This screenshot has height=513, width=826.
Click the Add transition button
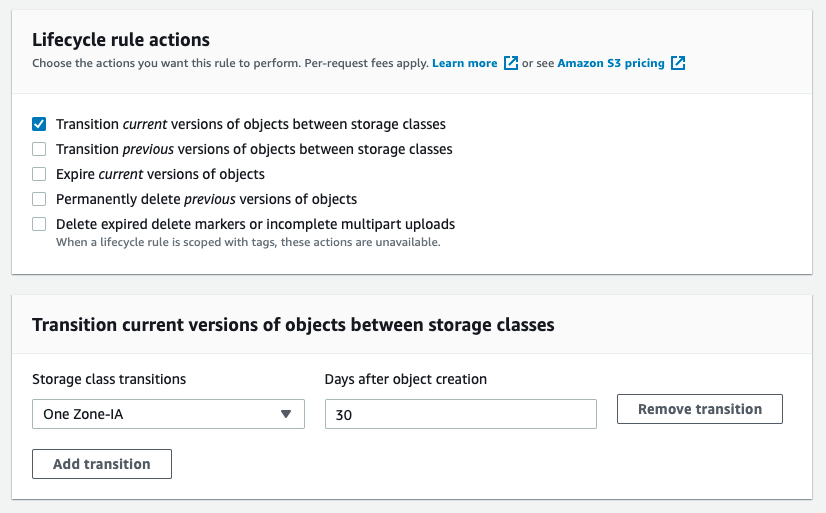coord(102,464)
